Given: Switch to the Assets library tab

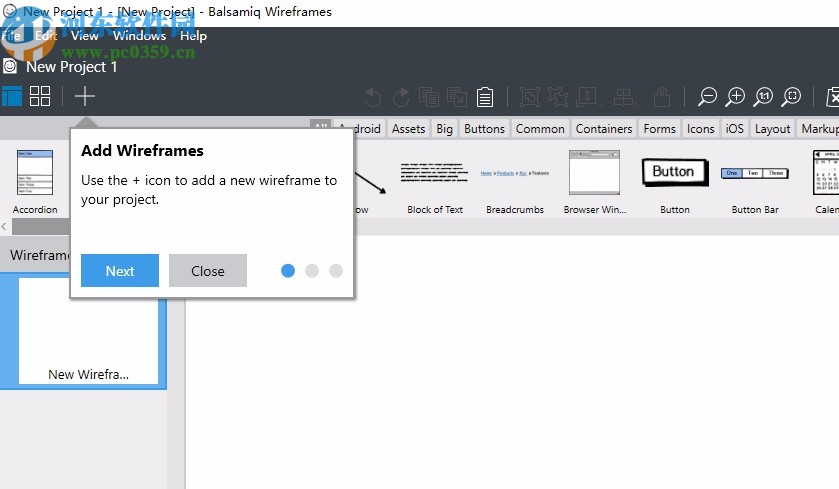Looking at the screenshot, I should click(408, 129).
